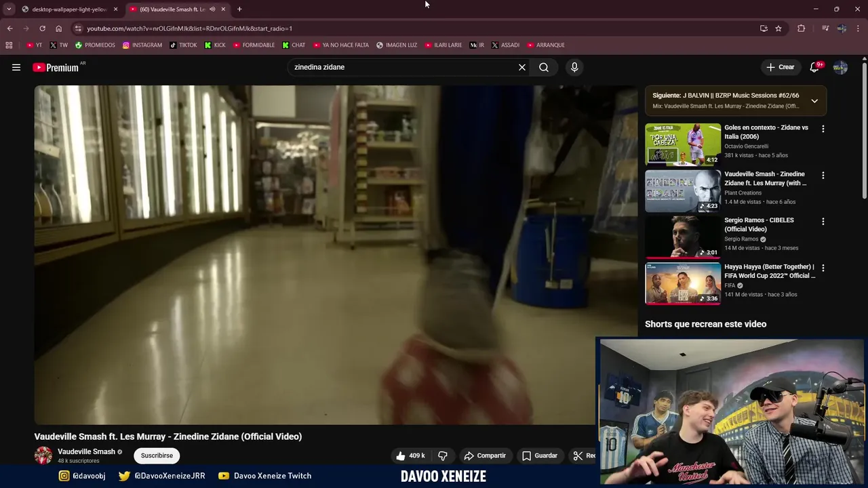View site information icon in address bar
868x488 pixels.
78,28
